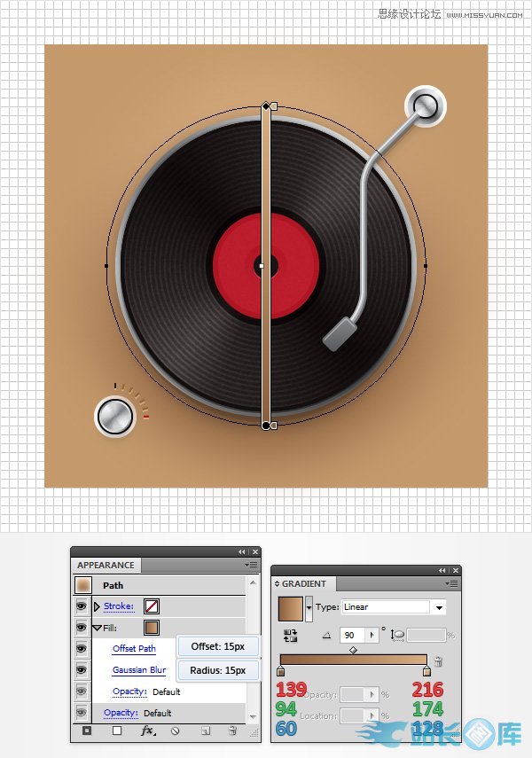Open Offset Path effect options
The height and width of the screenshot is (758, 532).
coord(134,649)
